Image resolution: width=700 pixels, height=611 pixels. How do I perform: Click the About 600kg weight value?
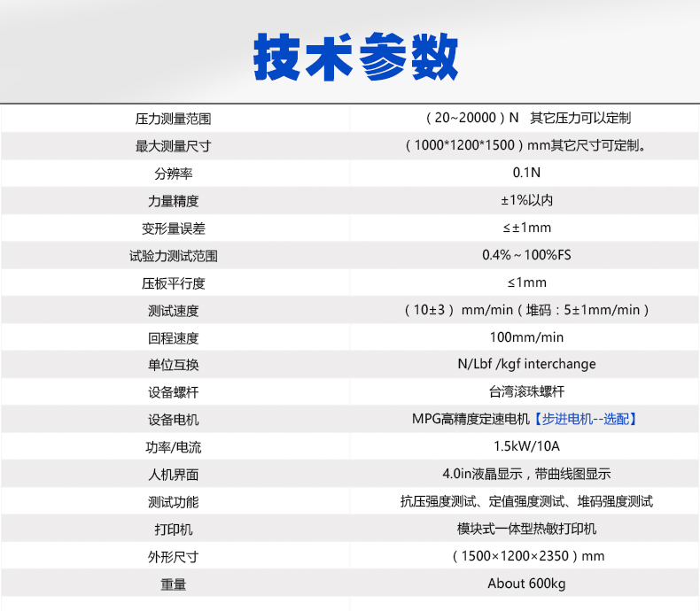526,584
